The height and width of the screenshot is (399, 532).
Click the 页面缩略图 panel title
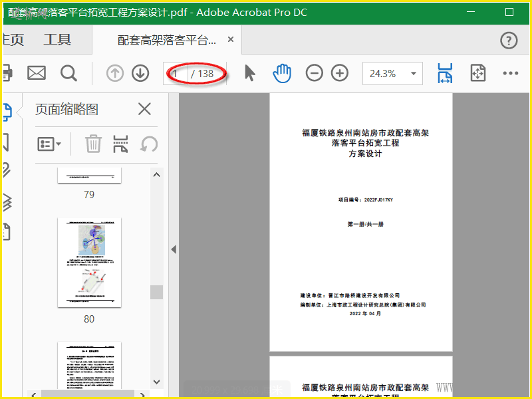pos(67,109)
